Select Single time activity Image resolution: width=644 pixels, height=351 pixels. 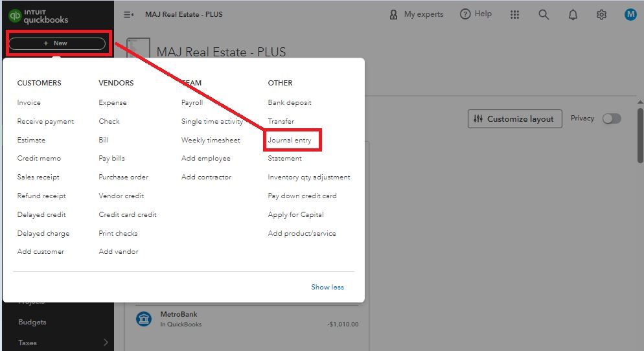tap(212, 122)
